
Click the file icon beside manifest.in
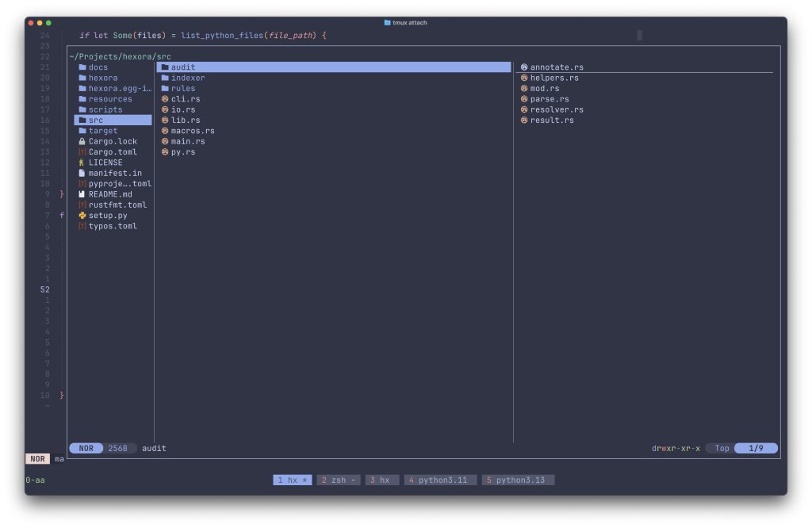click(x=82, y=173)
